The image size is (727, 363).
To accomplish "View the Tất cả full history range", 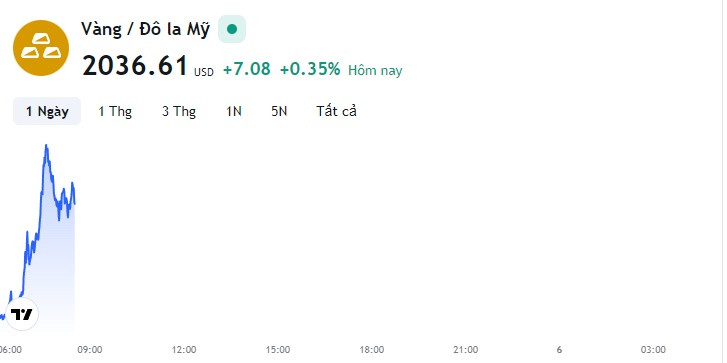I will (x=337, y=111).
